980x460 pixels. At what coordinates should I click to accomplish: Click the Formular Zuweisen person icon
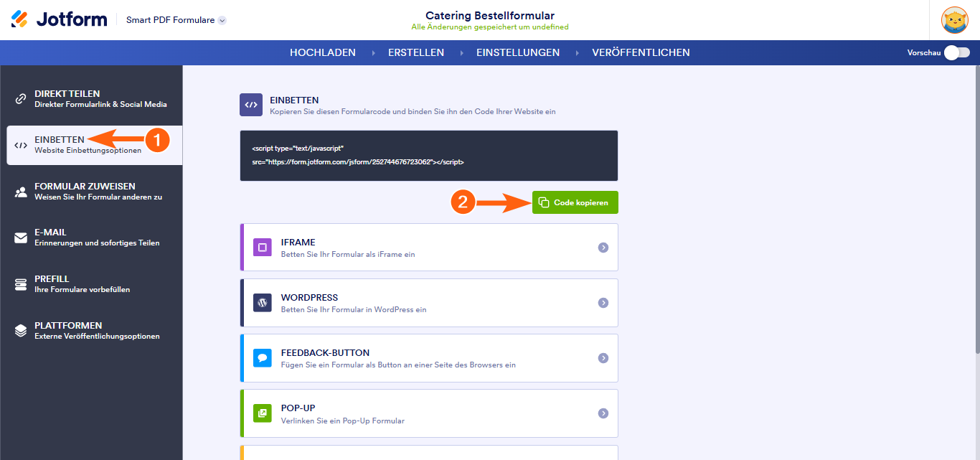point(21,192)
